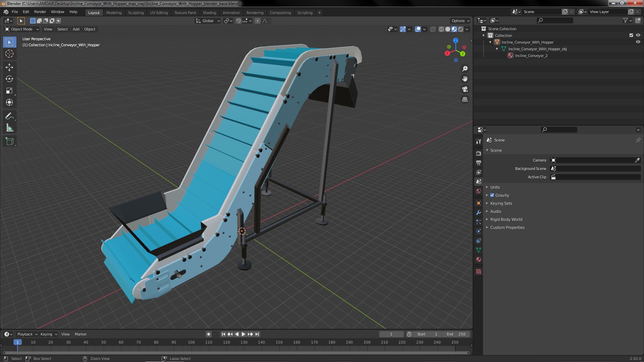Open the Modeling workspace tab
Screen dimensions: 644x362
114,12
